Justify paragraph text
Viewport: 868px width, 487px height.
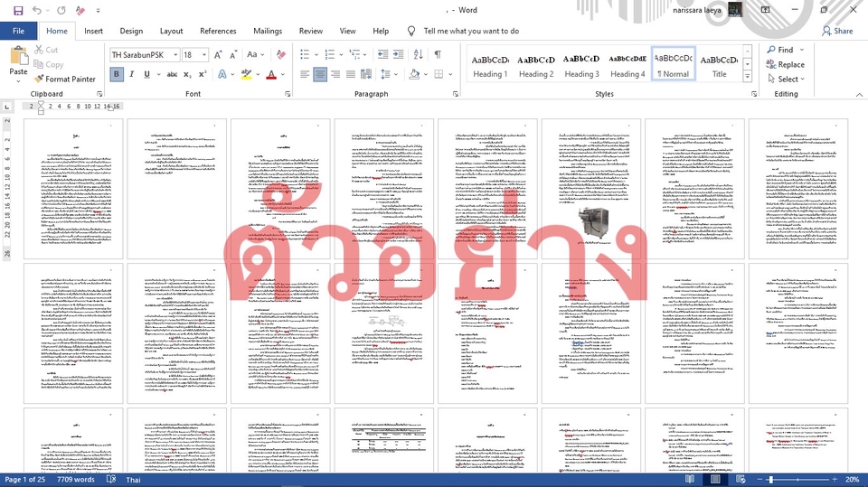(351, 74)
